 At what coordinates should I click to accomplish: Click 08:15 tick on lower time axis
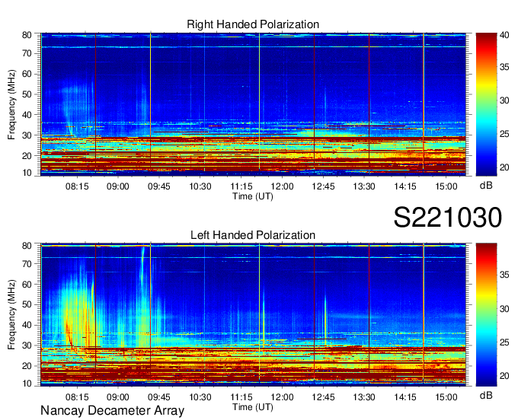click(77, 397)
